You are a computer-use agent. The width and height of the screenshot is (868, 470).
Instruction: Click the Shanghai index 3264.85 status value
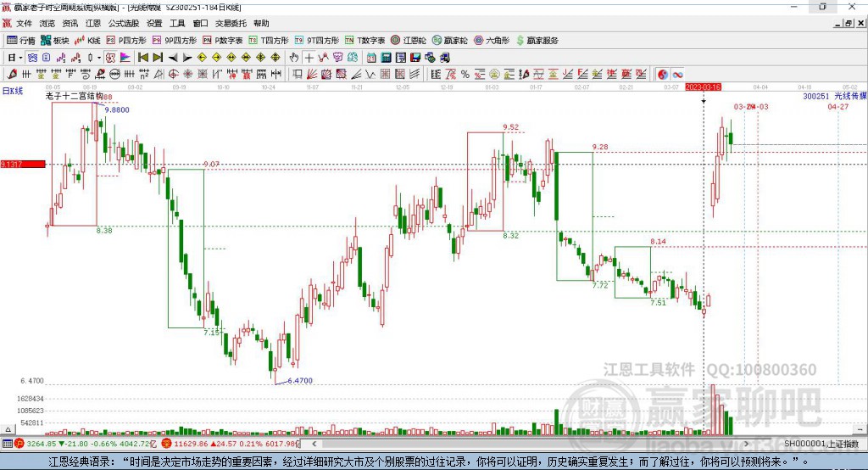pos(41,444)
